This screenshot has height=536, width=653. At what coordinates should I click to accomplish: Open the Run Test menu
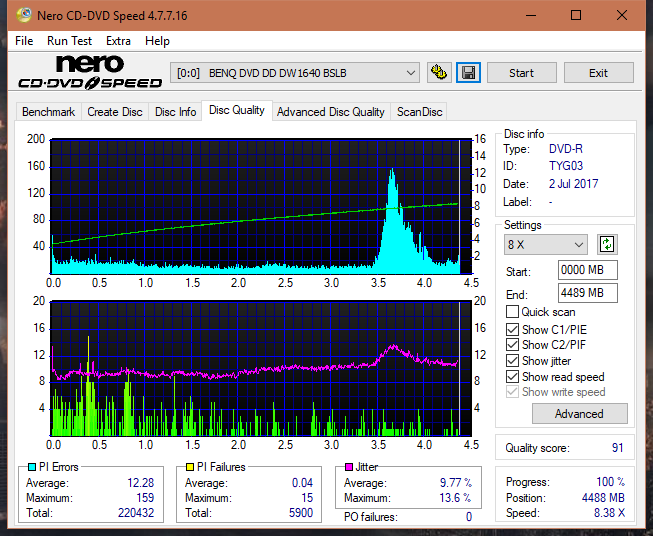point(69,41)
